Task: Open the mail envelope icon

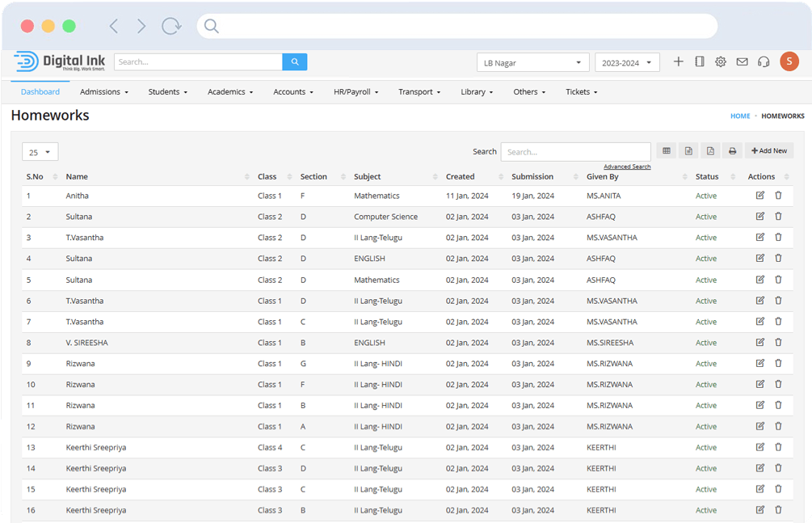Action: click(x=743, y=61)
